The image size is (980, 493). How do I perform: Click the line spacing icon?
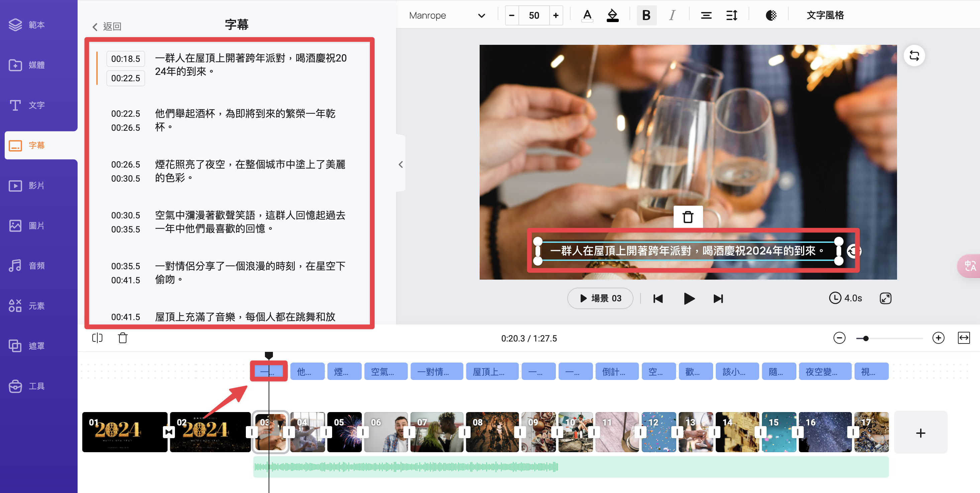(x=731, y=16)
